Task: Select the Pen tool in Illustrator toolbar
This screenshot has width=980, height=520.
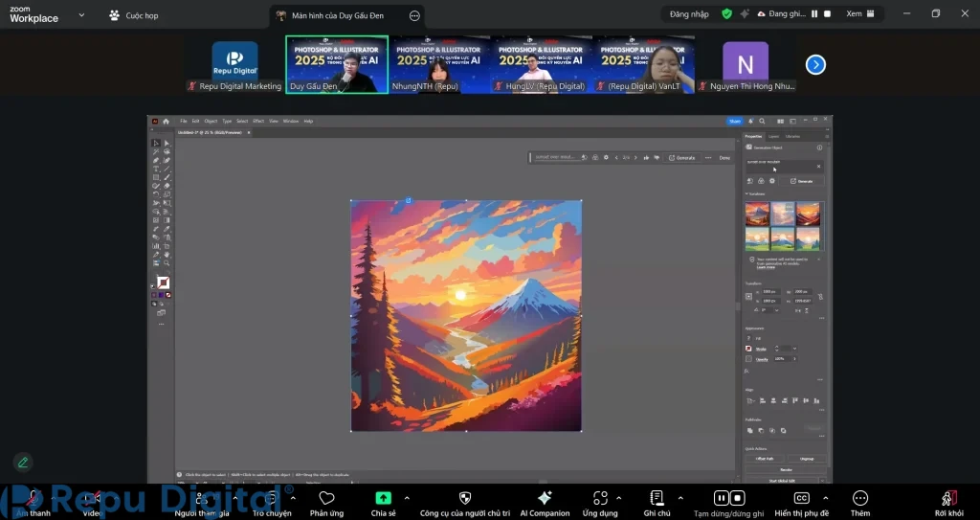Action: tap(156, 160)
